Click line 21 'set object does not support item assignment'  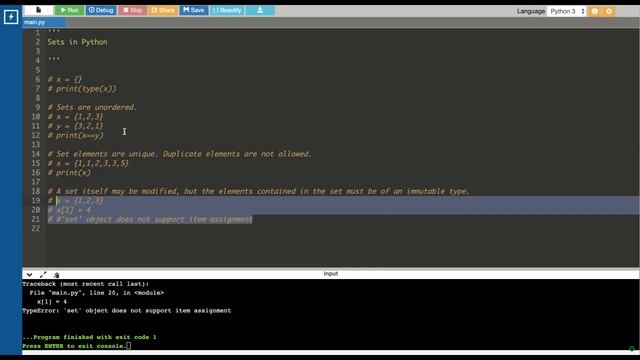pos(150,220)
